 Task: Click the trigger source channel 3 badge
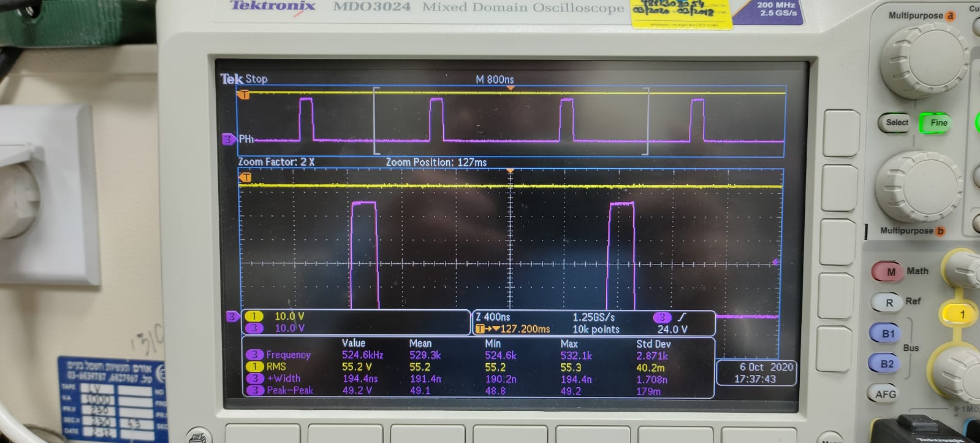[662, 317]
